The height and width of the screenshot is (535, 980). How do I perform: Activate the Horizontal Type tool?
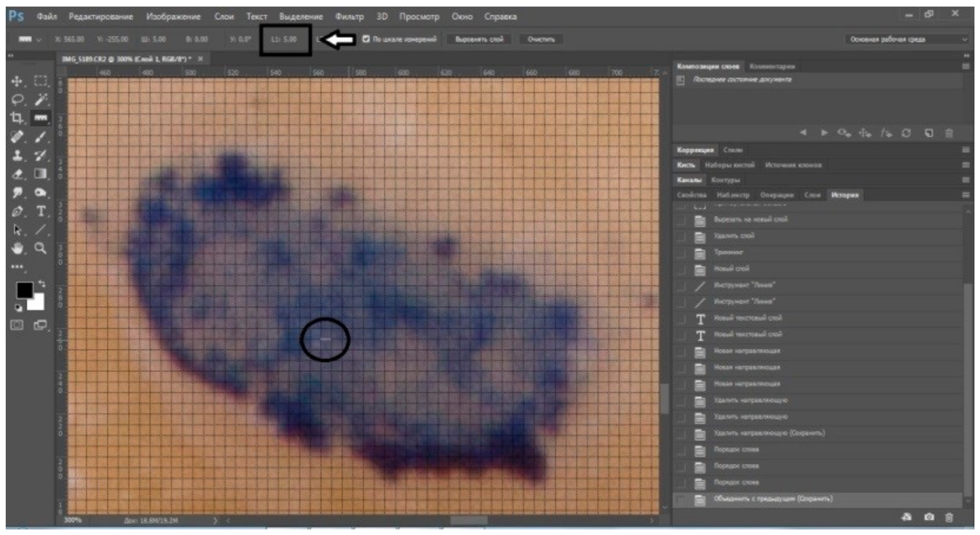41,211
